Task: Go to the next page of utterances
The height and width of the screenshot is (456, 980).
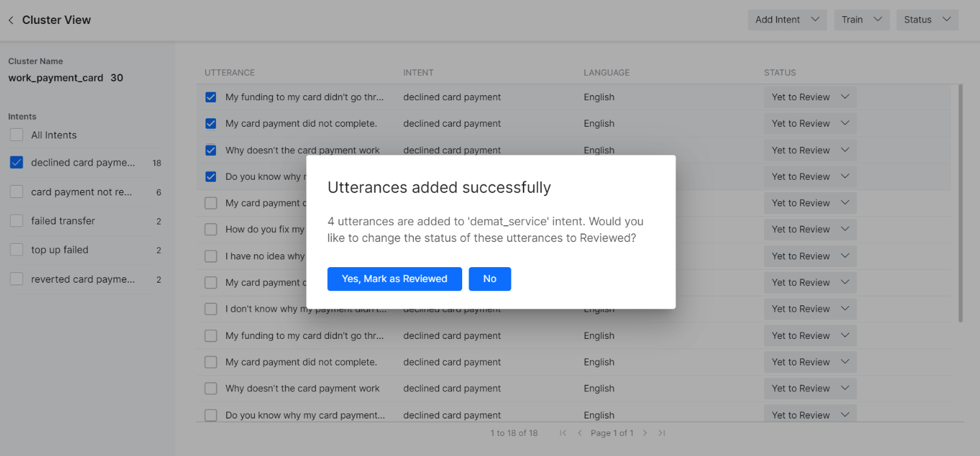Action: pos(644,433)
